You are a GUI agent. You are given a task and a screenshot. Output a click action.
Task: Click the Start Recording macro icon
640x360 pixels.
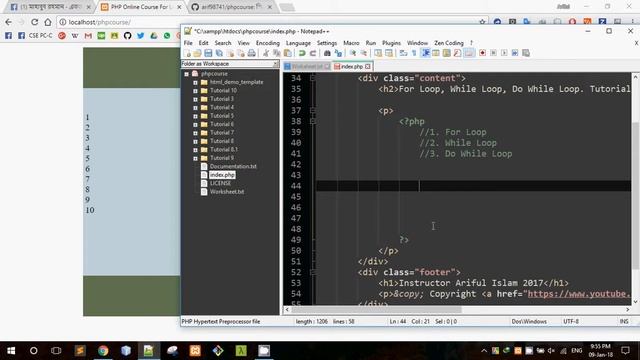(482, 53)
